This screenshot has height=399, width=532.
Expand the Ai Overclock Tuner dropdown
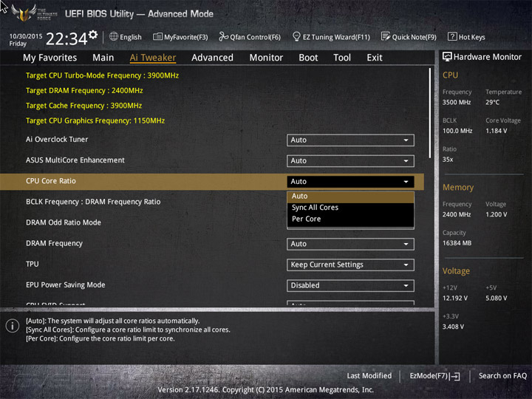350,140
